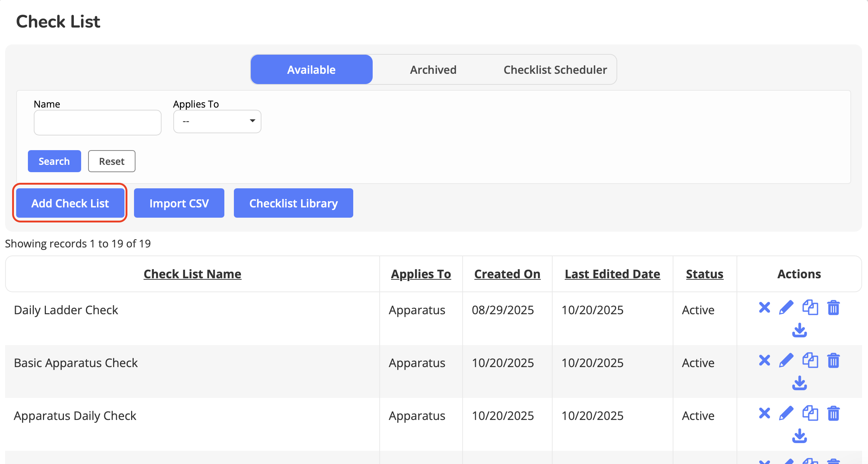Download the Apparatus Daily Check checklist

click(799, 436)
